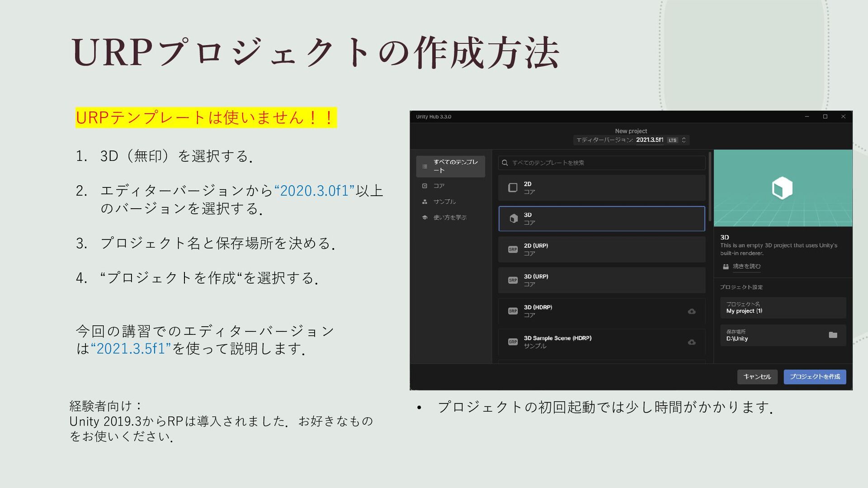This screenshot has height=488, width=868.
Task: Select the 3D (HDRP) template
Action: pos(602,311)
